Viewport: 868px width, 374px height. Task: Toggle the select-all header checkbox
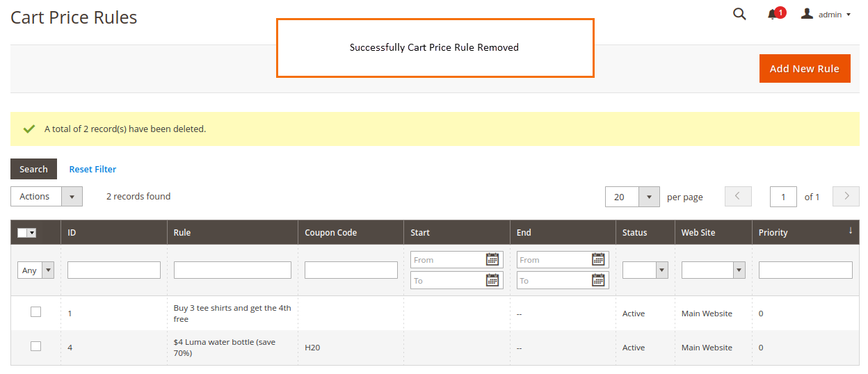[23, 233]
